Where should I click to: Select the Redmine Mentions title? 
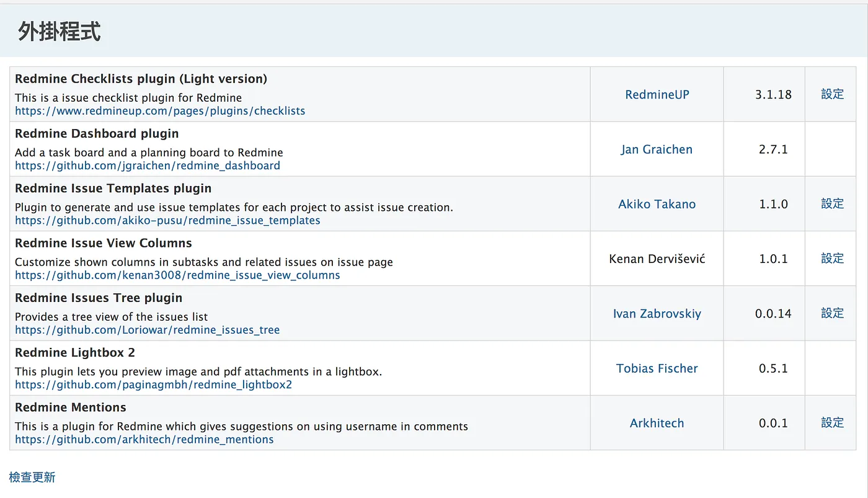click(71, 407)
